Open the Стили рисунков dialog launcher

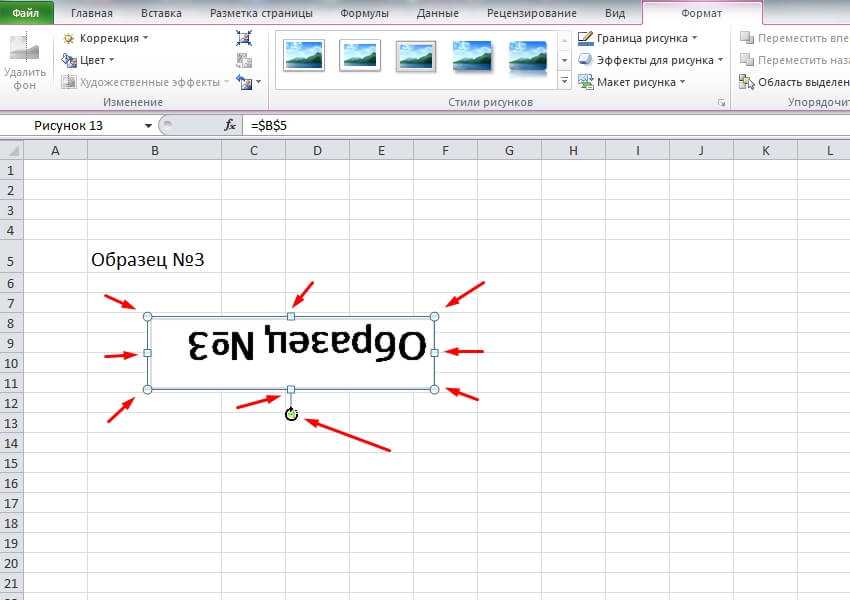pyautogui.click(x=722, y=102)
